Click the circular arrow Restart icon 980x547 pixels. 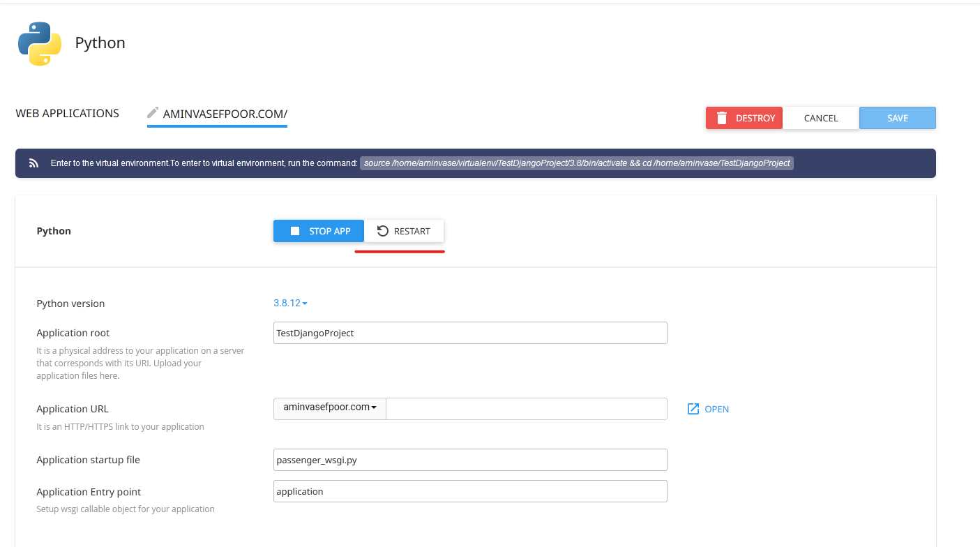pyautogui.click(x=382, y=231)
